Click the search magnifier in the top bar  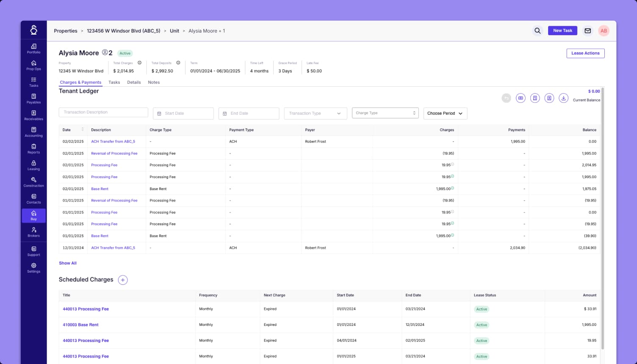537,30
